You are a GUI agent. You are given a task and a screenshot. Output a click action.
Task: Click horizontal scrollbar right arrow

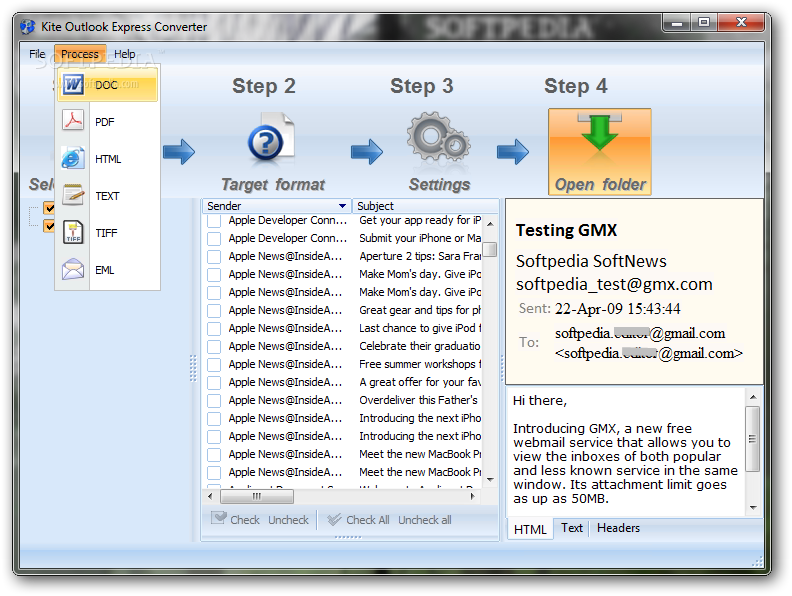[x=472, y=496]
